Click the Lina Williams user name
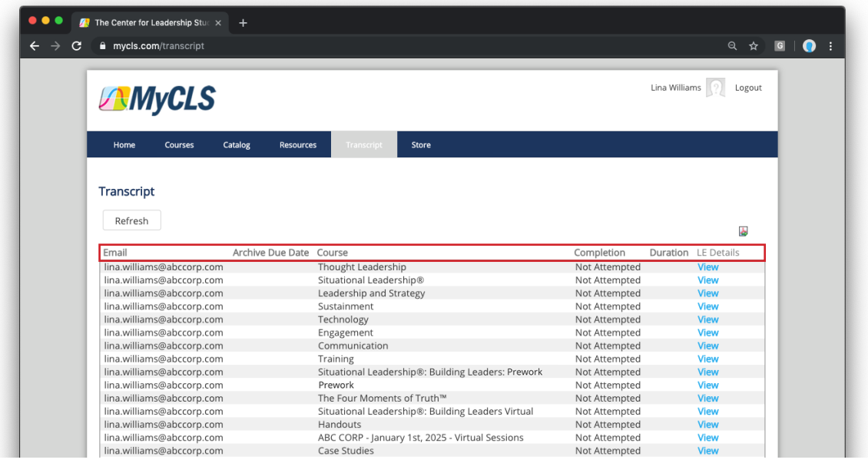Image resolution: width=868 pixels, height=463 pixels. coord(676,88)
